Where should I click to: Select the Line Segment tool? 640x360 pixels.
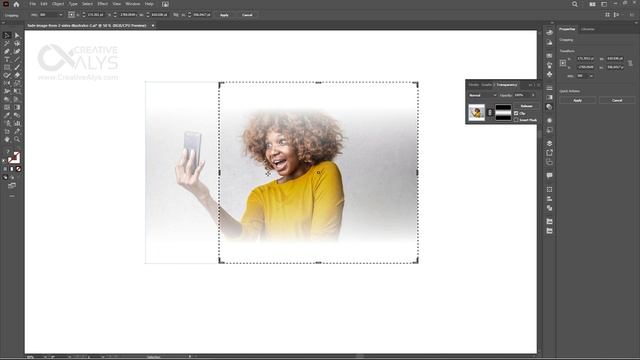(x=17, y=60)
